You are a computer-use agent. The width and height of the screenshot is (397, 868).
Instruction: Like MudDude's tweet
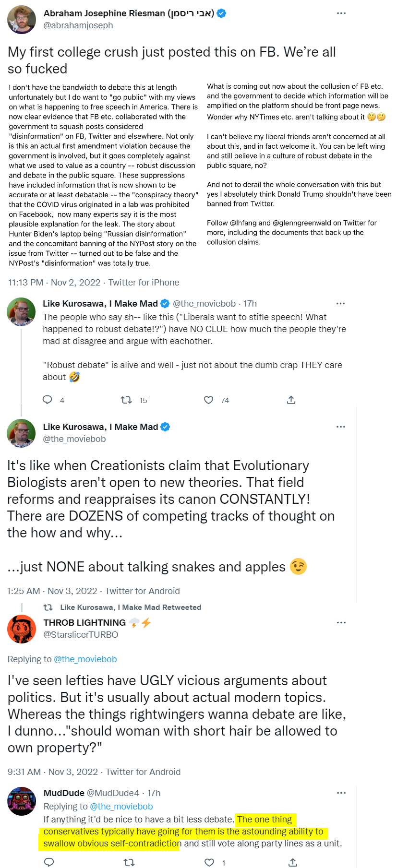209,862
